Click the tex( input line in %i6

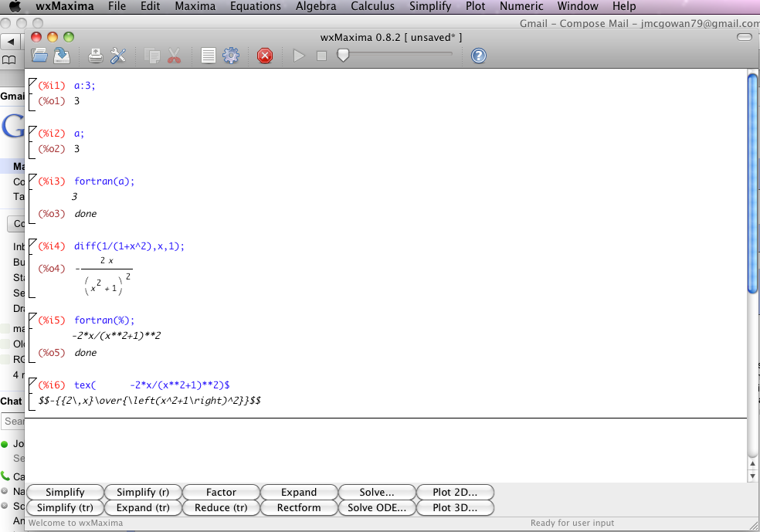[x=152, y=385]
